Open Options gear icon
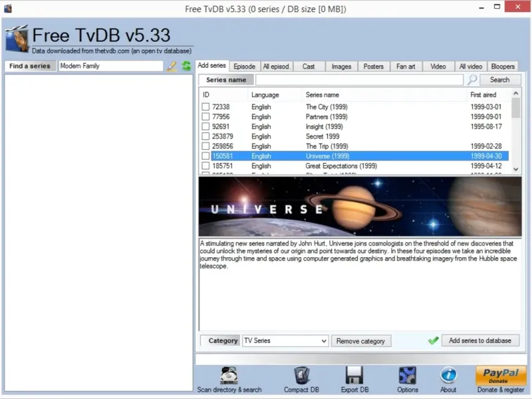This screenshot has height=399, width=532. click(408, 376)
